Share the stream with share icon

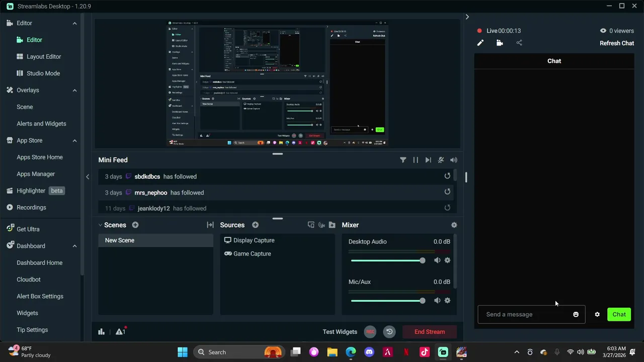pos(519,43)
